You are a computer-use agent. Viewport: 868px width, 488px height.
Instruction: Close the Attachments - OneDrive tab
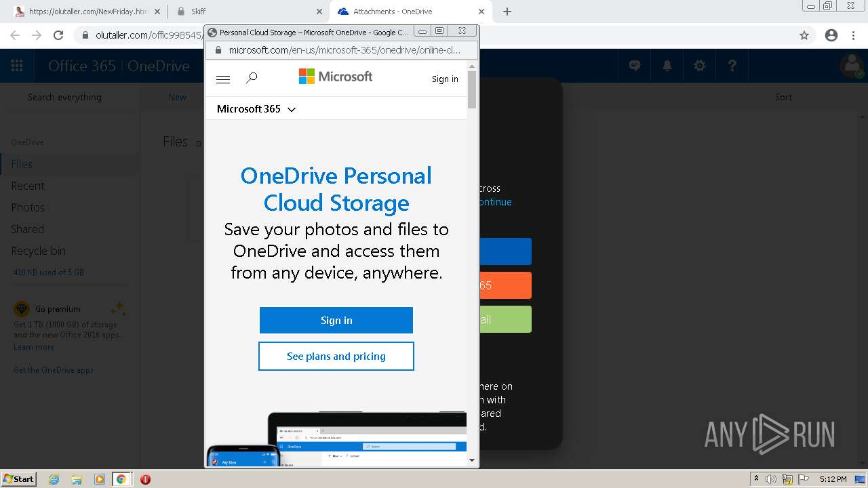[481, 12]
